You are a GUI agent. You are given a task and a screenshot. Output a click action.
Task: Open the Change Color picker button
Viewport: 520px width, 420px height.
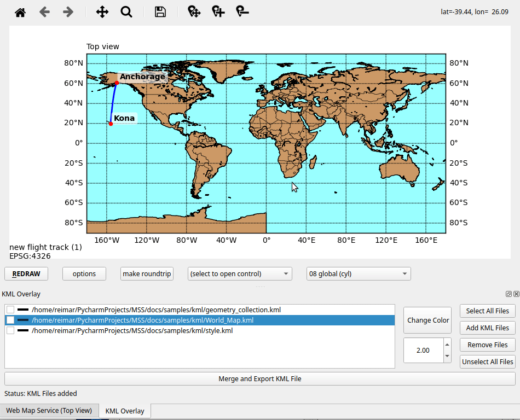(x=428, y=320)
